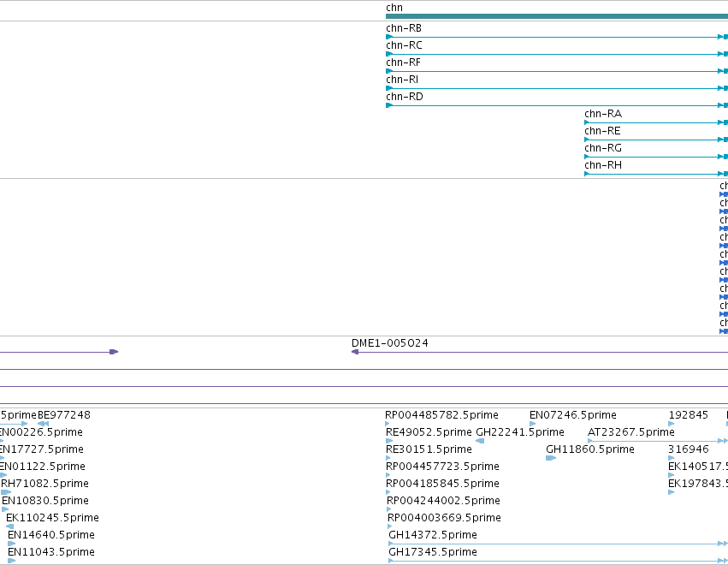Click the RP004185845.5prime EST label

coord(442,484)
